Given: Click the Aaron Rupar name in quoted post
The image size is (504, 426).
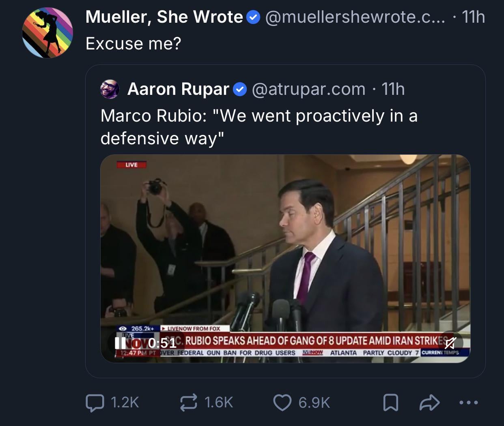Looking at the screenshot, I should click(178, 89).
